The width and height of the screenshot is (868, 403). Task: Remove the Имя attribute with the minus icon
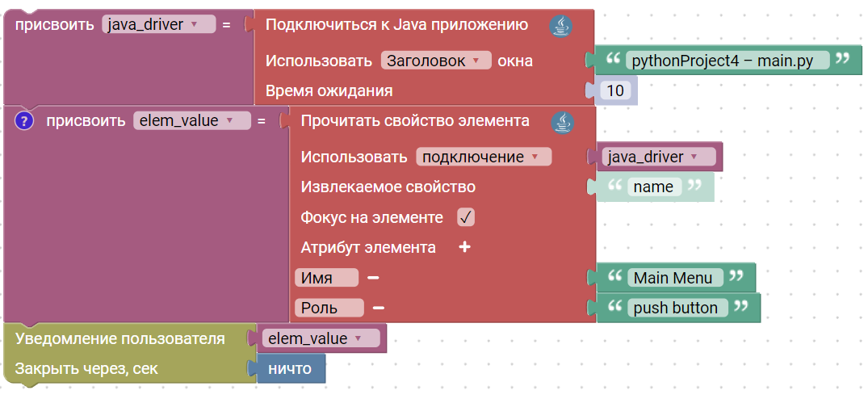coord(373,277)
